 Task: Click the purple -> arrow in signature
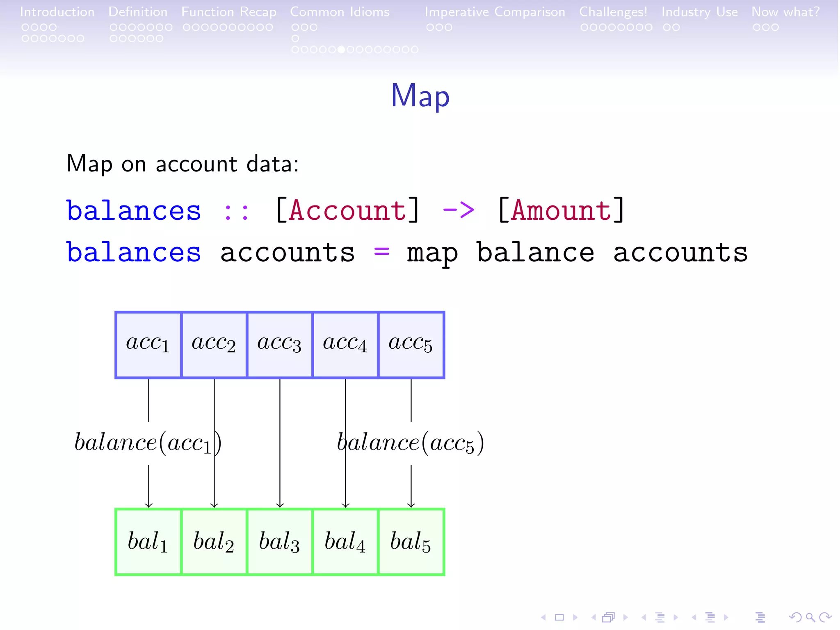(x=459, y=210)
